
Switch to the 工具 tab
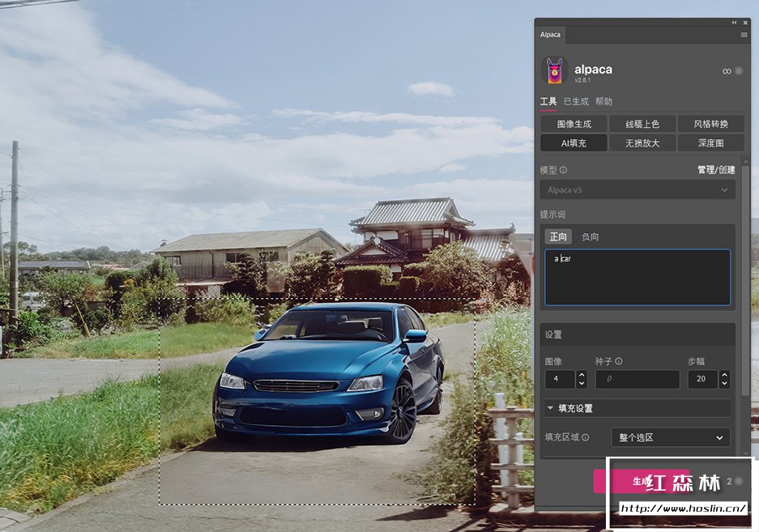point(548,102)
